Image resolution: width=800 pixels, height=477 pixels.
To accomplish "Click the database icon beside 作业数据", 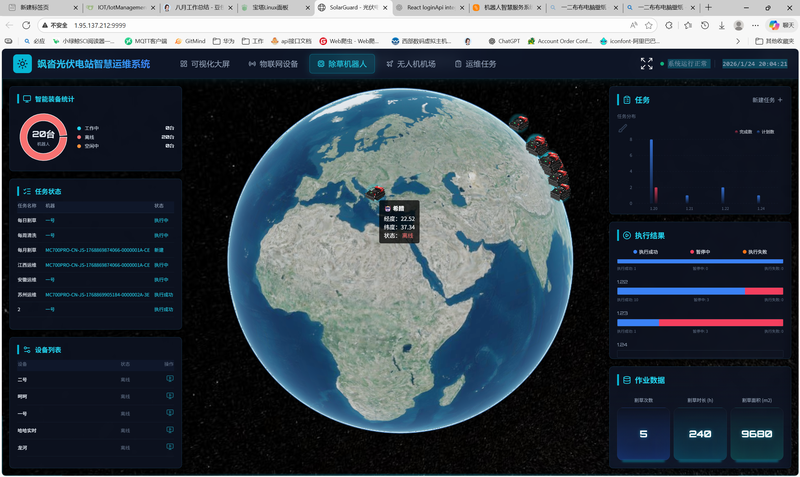I will pos(627,380).
